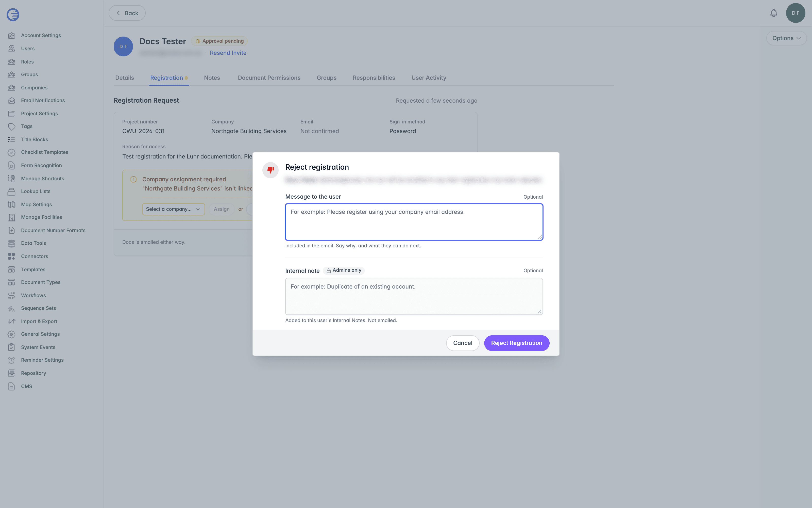Open the CMS sidebar entry

click(x=26, y=386)
